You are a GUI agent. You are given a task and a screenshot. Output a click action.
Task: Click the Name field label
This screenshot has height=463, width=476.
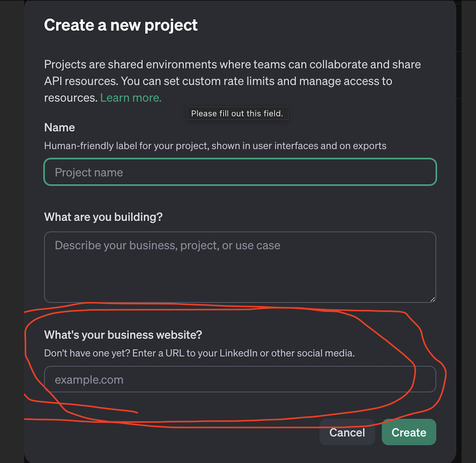pyautogui.click(x=59, y=127)
